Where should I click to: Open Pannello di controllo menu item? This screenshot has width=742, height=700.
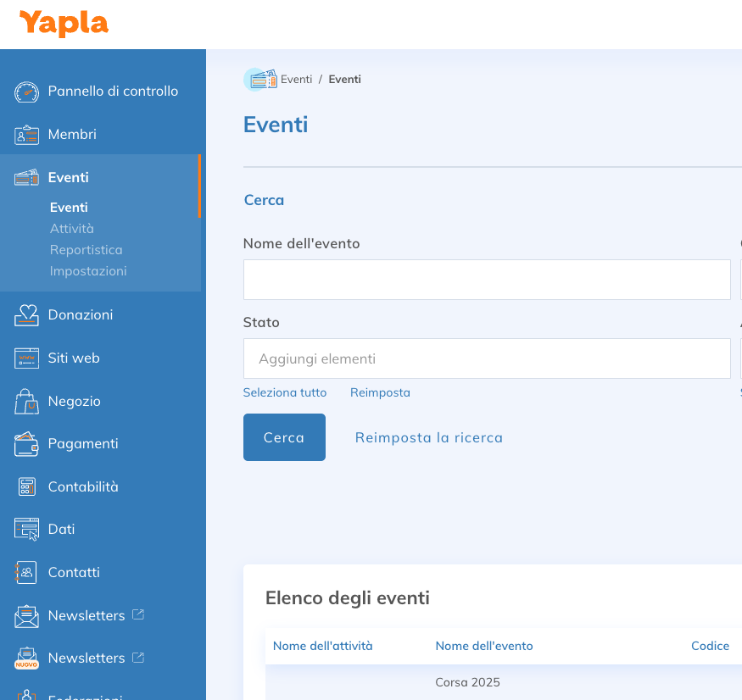(x=113, y=91)
